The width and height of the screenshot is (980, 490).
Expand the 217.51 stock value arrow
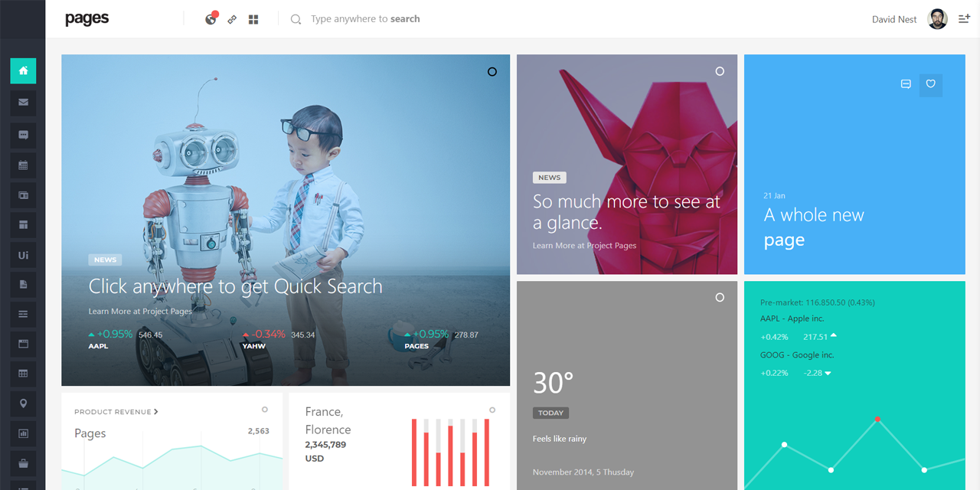834,336
